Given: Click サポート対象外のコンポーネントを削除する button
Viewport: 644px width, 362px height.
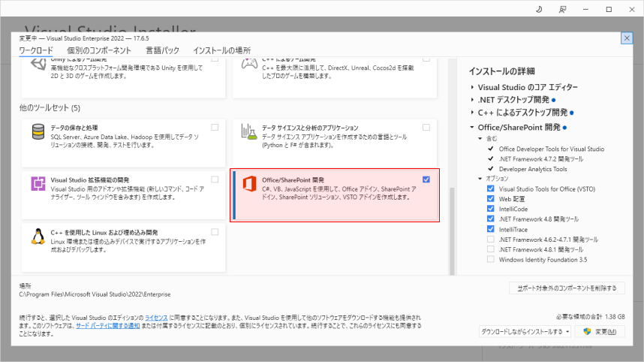Looking at the screenshot, I should (567, 288).
